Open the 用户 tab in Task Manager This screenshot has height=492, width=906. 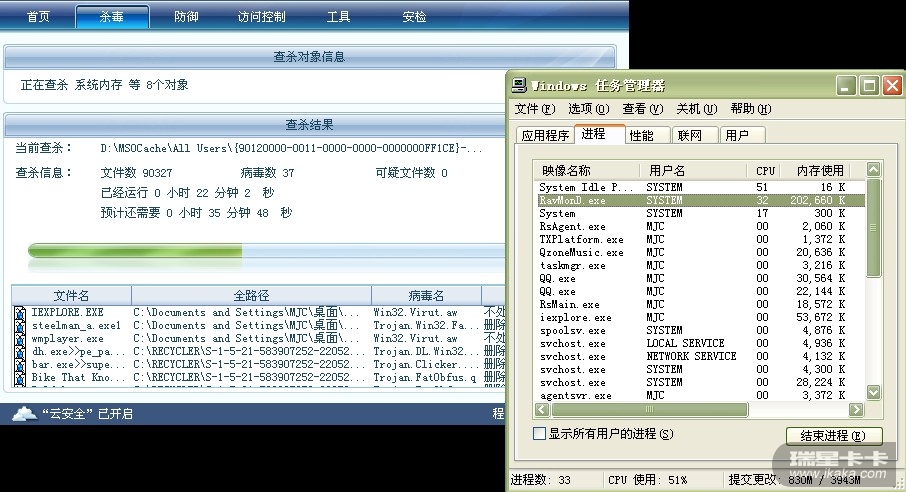pos(742,135)
